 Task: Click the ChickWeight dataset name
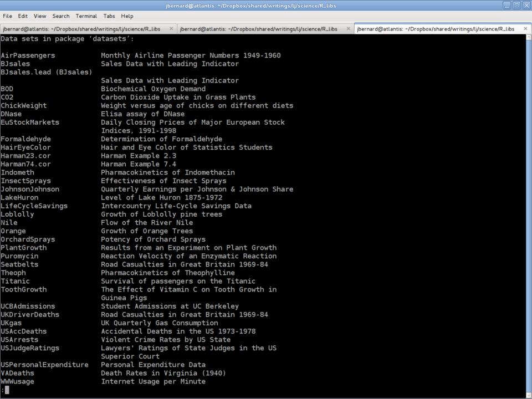coord(24,105)
